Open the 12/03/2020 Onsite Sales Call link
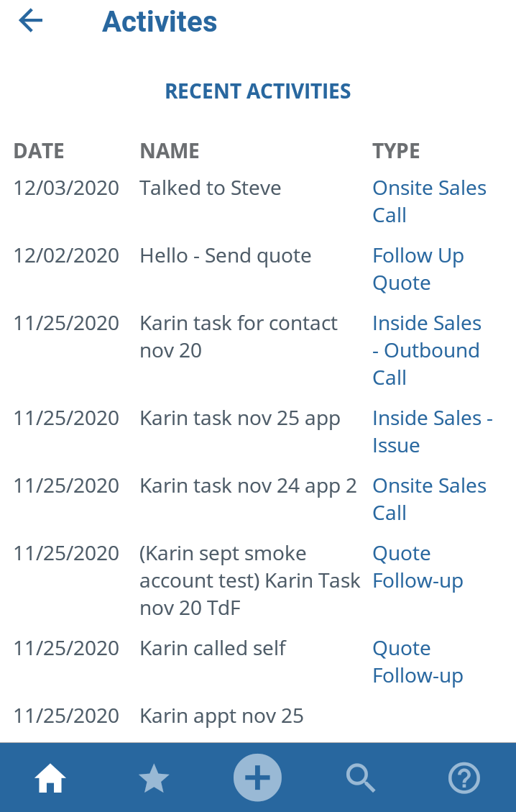This screenshot has width=516, height=812. pos(429,201)
